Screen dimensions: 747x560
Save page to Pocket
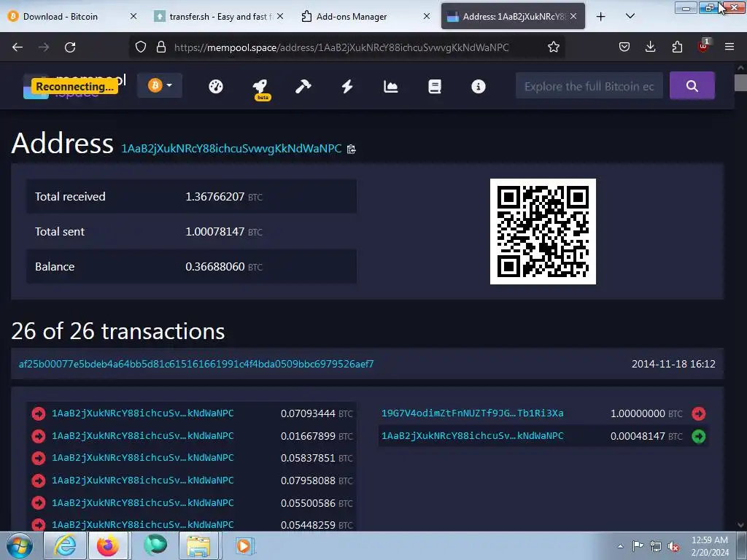click(x=624, y=47)
